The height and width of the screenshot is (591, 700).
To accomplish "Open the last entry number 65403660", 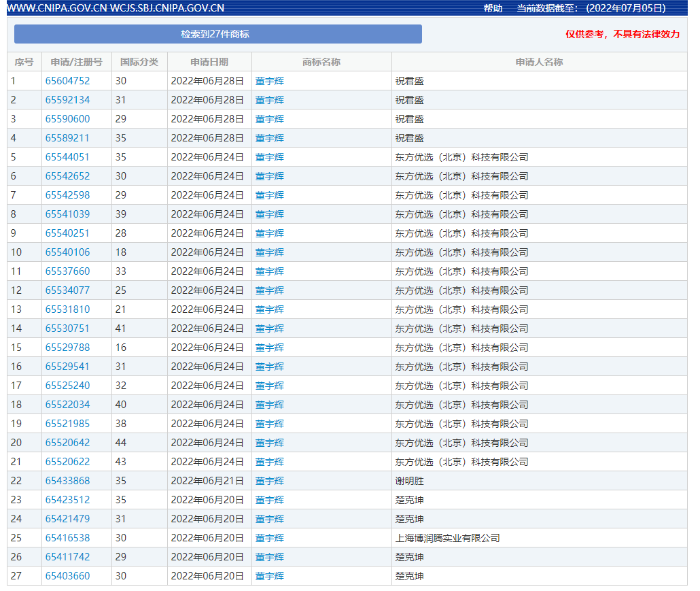I will click(67, 576).
